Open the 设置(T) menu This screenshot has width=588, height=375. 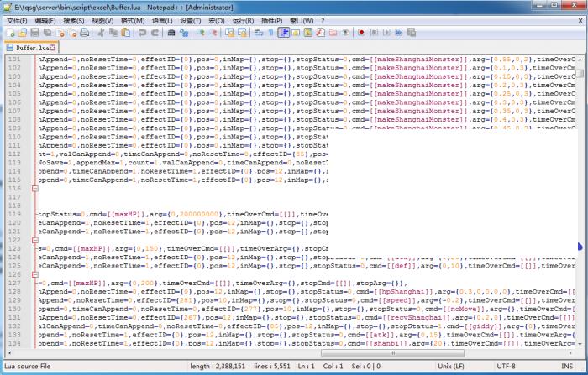[x=191, y=21]
